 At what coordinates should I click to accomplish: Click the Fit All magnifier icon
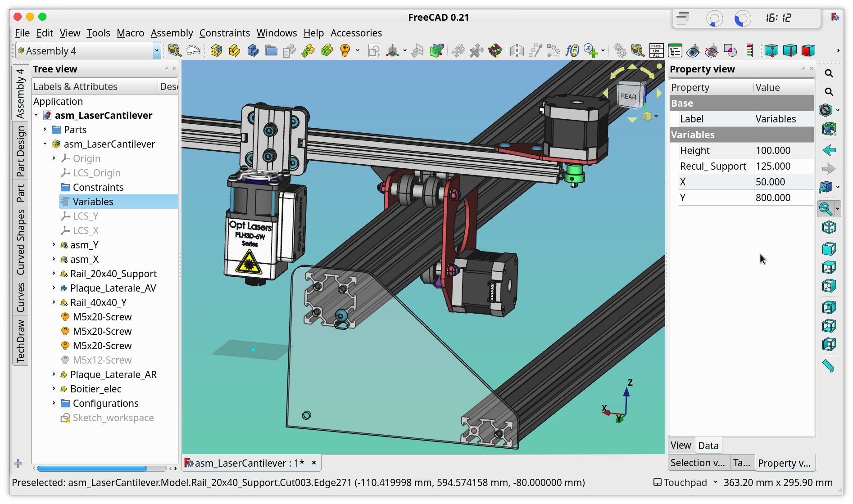pos(829,73)
